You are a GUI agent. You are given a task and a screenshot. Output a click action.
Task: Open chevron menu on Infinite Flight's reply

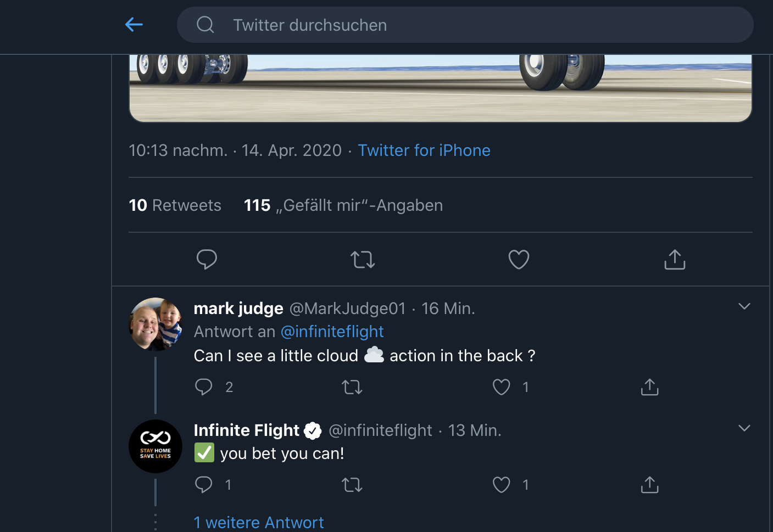coord(744,428)
